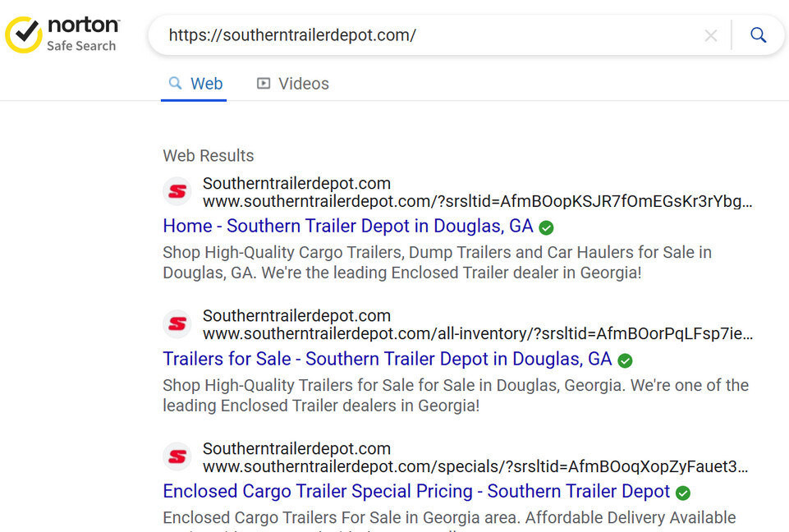Click the first result's URL with srsltid
This screenshot has width=789, height=532.
click(x=477, y=201)
